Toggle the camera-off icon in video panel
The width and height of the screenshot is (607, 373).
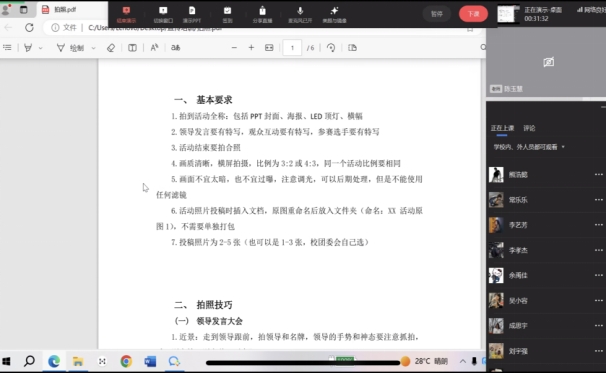coord(549,62)
